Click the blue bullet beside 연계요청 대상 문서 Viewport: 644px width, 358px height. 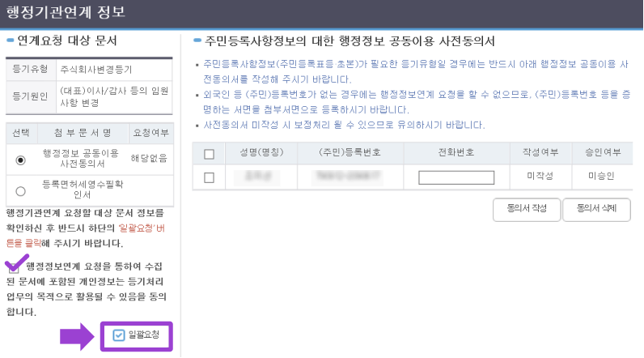[x=9, y=40]
